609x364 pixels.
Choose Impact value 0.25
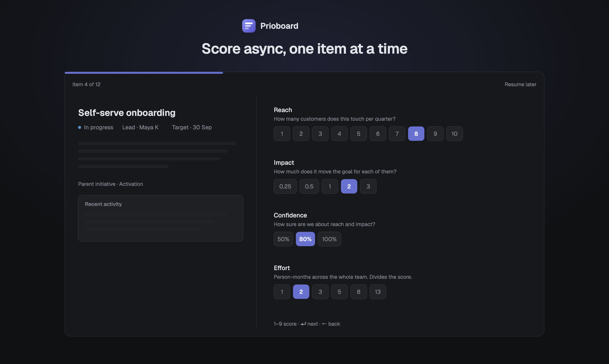[285, 186]
